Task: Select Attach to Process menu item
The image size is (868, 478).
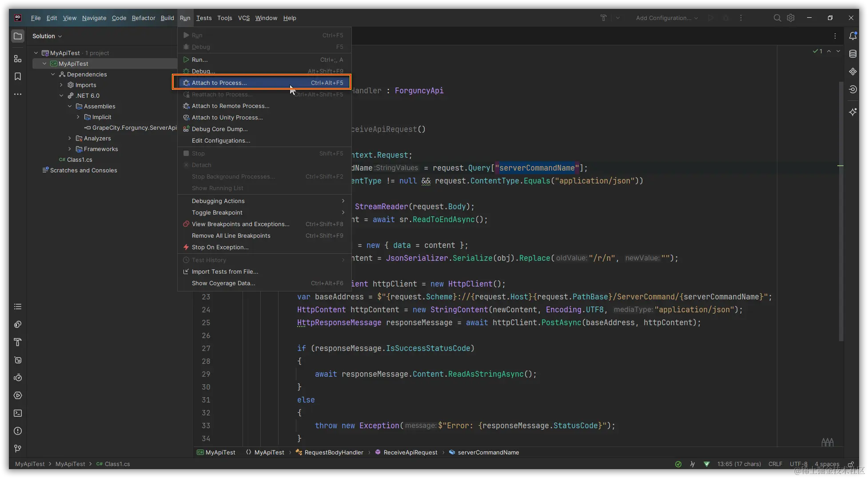Action: 219,83
